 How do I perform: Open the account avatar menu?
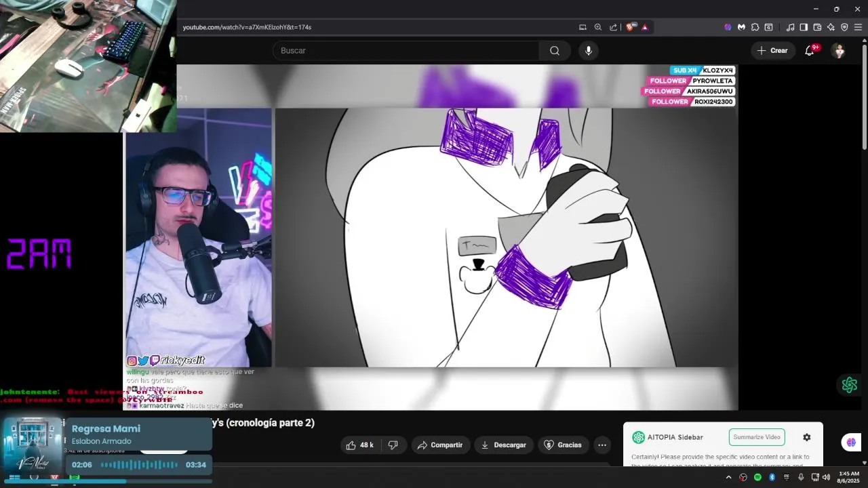tap(839, 51)
